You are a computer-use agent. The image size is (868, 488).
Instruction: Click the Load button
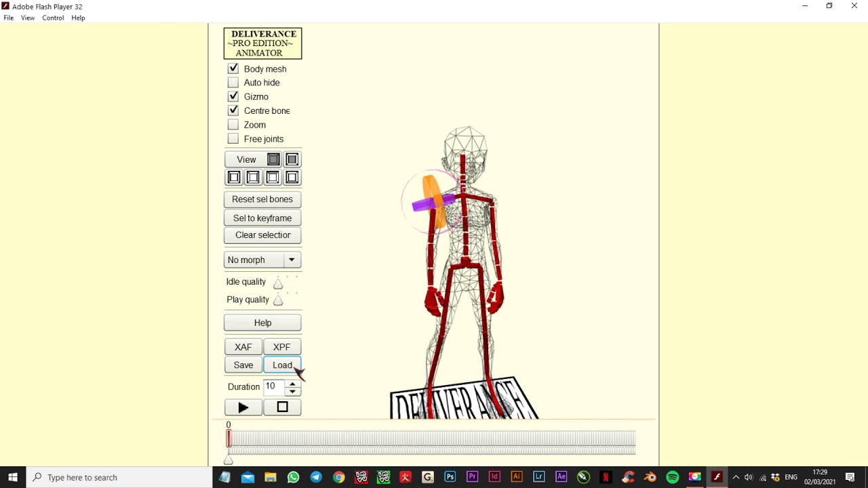(x=282, y=365)
